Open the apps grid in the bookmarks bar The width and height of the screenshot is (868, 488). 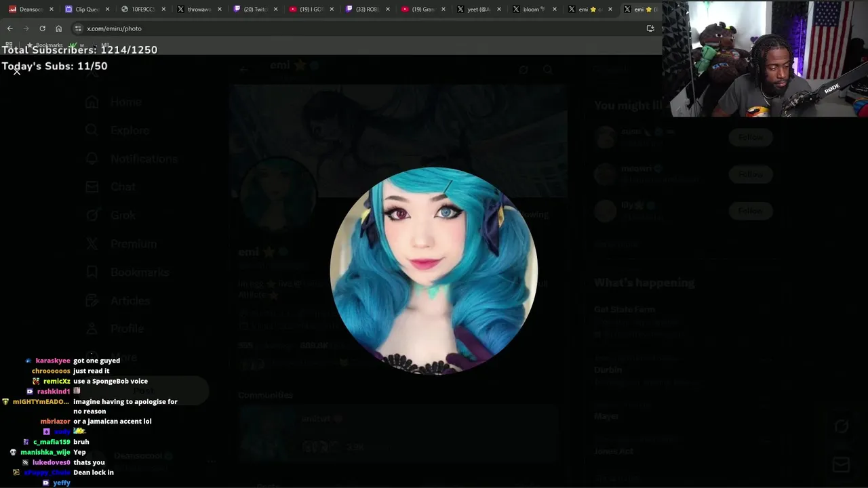[9, 45]
